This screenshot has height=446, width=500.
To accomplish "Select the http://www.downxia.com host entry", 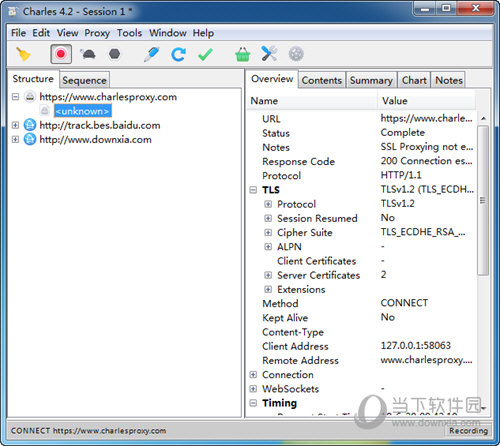I will coord(95,140).
